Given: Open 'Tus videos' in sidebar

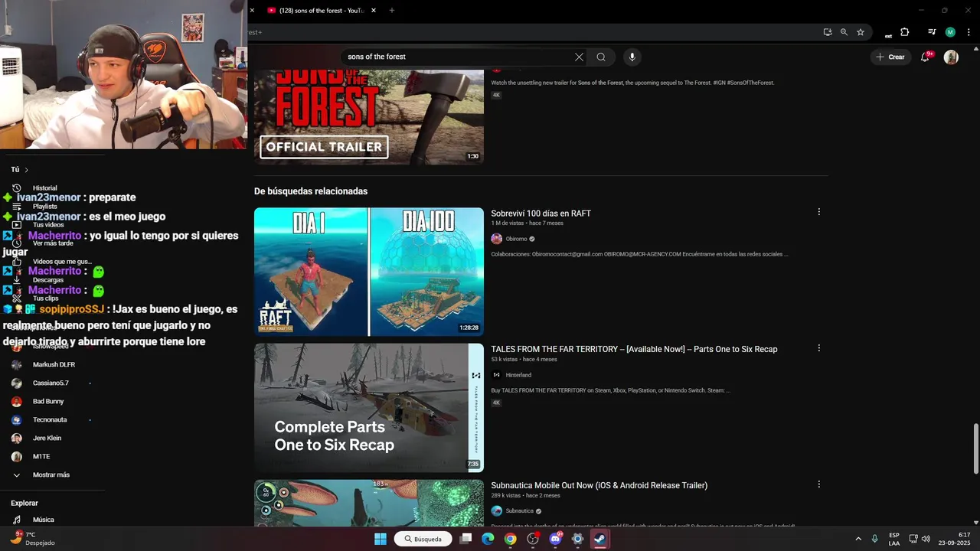Looking at the screenshot, I should pos(47,225).
